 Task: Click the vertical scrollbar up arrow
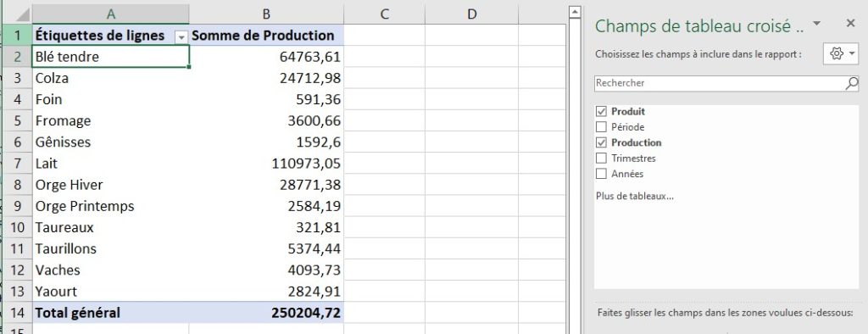[576, 12]
